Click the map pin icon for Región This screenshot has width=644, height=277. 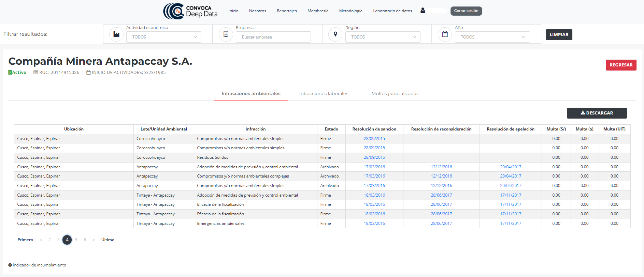click(335, 34)
